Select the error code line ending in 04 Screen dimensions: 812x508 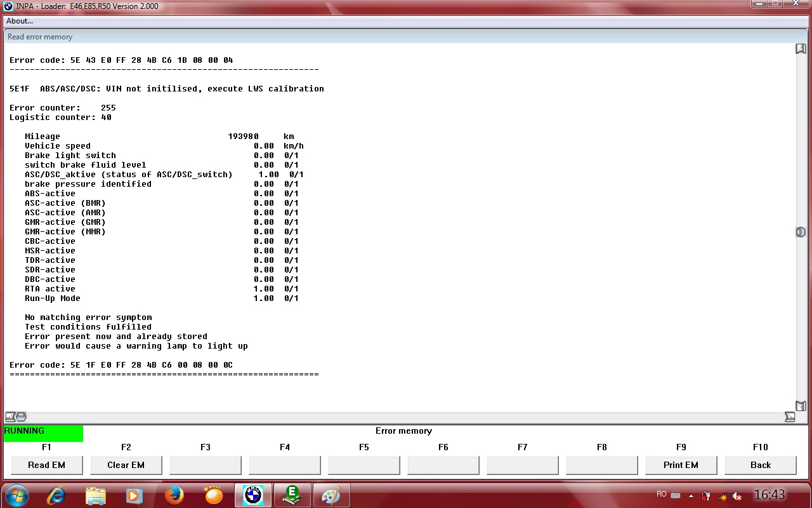click(121, 60)
